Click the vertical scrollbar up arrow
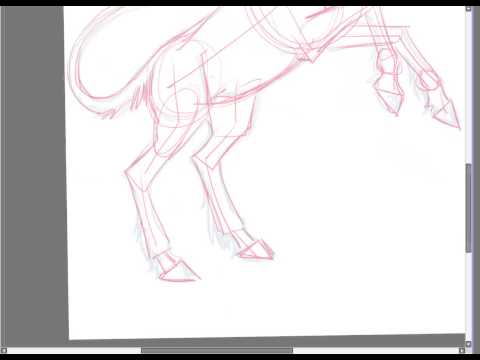The image size is (480, 360). coord(468,9)
